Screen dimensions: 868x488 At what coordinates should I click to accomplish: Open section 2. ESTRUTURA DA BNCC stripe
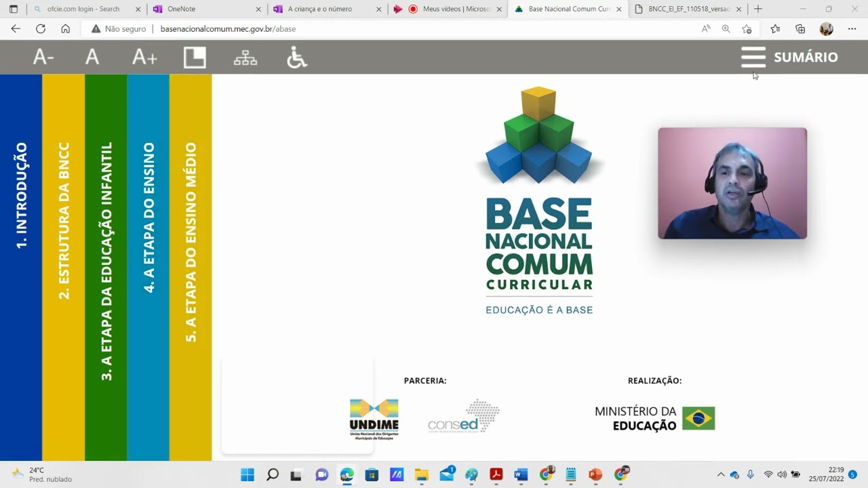coord(64,267)
